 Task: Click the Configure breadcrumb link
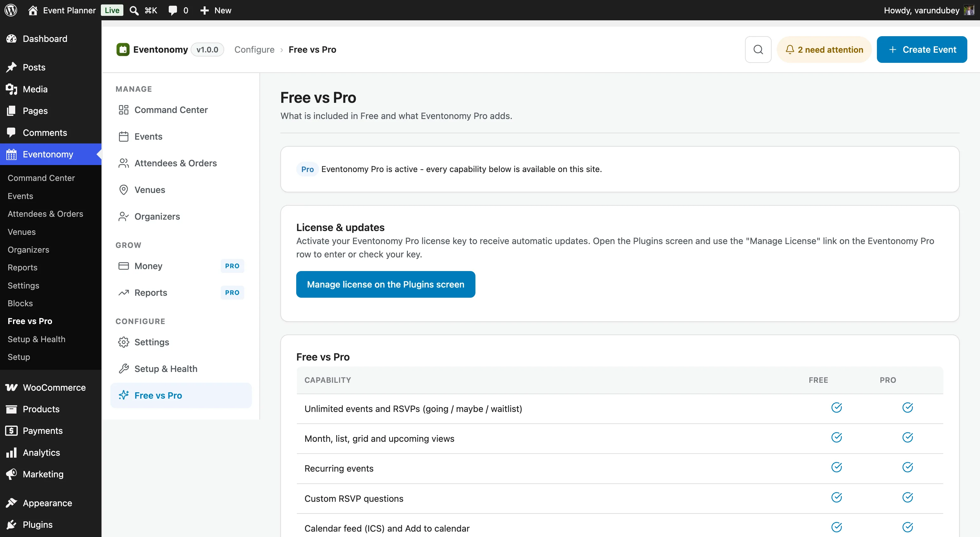click(x=254, y=50)
